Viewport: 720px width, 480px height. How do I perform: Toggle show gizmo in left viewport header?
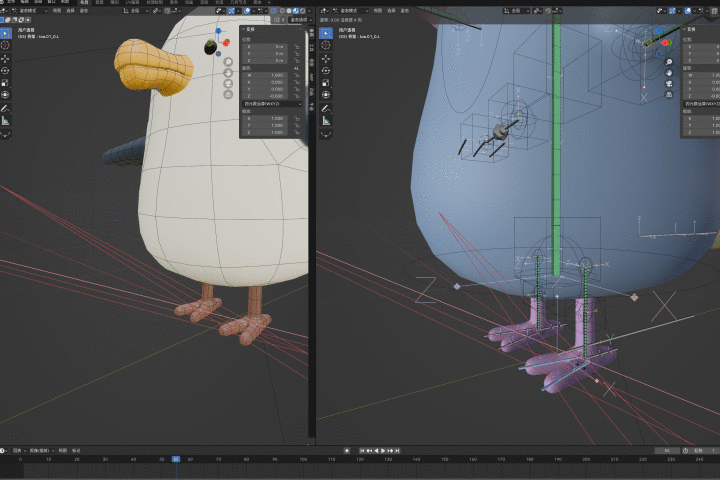tap(232, 11)
